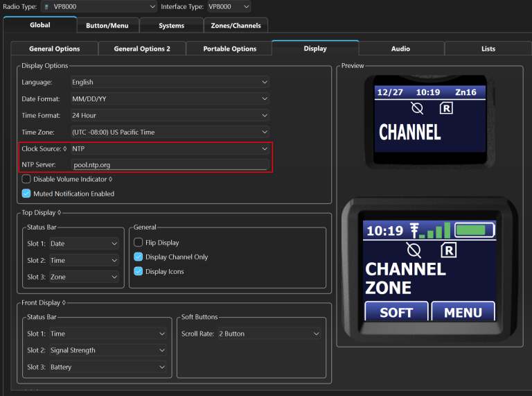Enable Disable Volume Indicator checkbox
The height and width of the screenshot is (396, 532).
pos(26,179)
